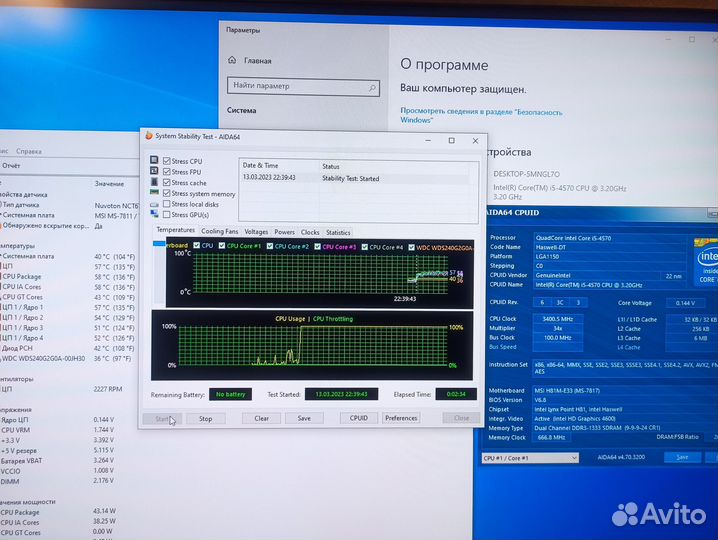Viewport: 718px width, 540px height.
Task: Click the Save button in AIDA64 CPUID
Action: [682, 457]
